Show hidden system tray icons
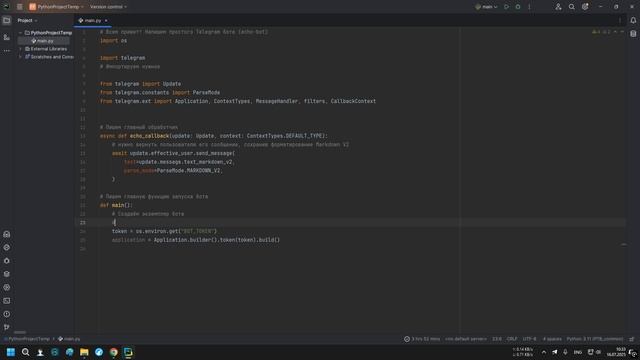 [544, 352]
